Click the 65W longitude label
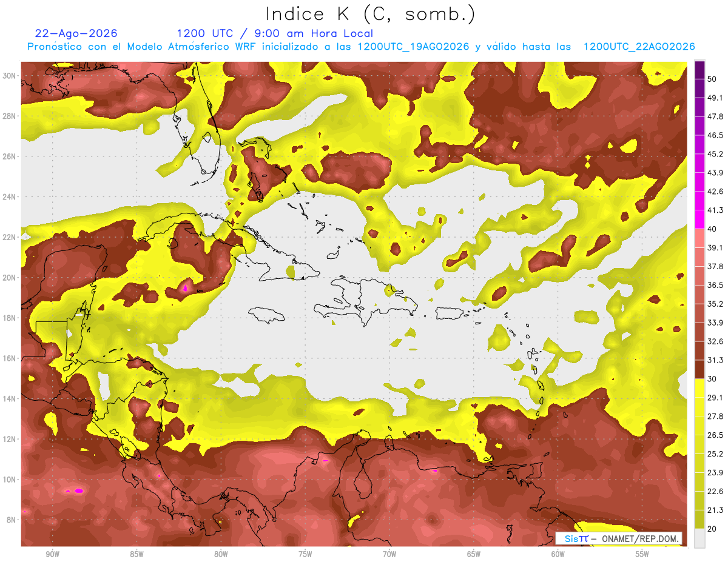 (474, 554)
